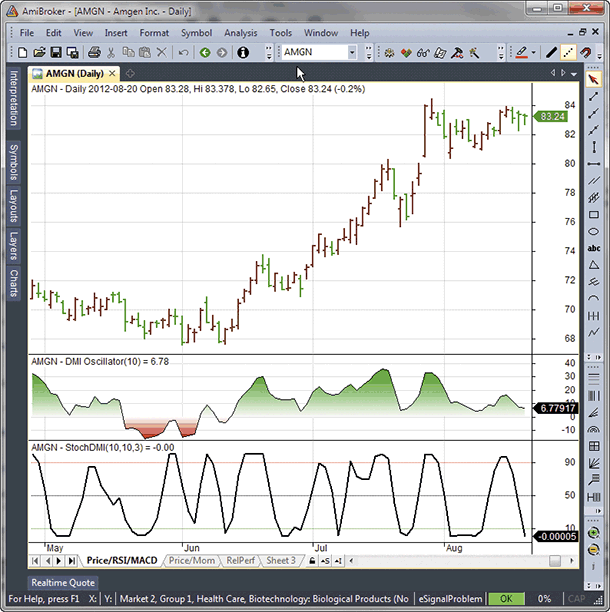Switch to the Price/Mom sheet tab

pyautogui.click(x=190, y=561)
